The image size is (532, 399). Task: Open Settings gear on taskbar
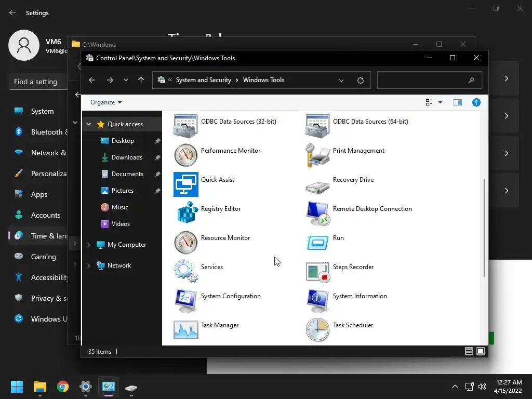click(86, 387)
